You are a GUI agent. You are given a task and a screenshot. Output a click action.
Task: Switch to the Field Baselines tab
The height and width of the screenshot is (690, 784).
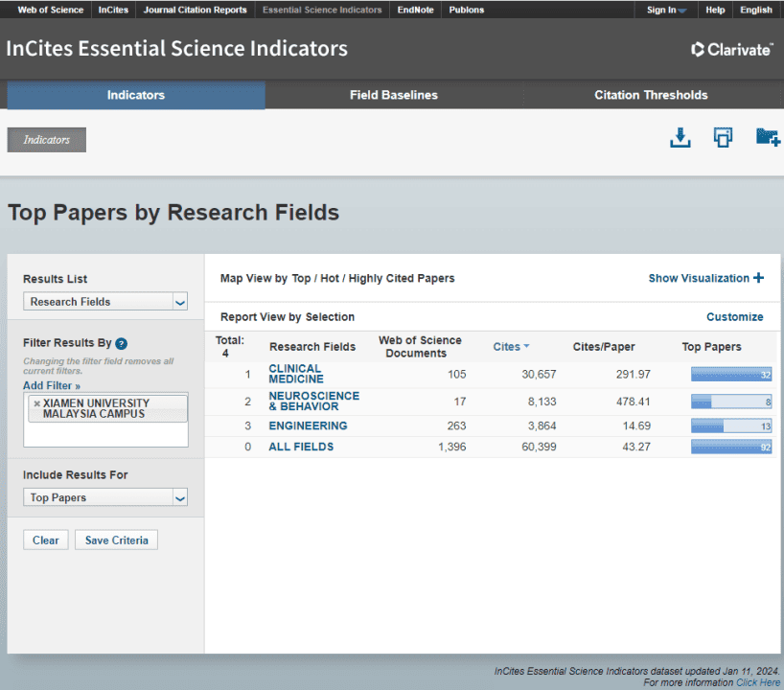click(394, 95)
